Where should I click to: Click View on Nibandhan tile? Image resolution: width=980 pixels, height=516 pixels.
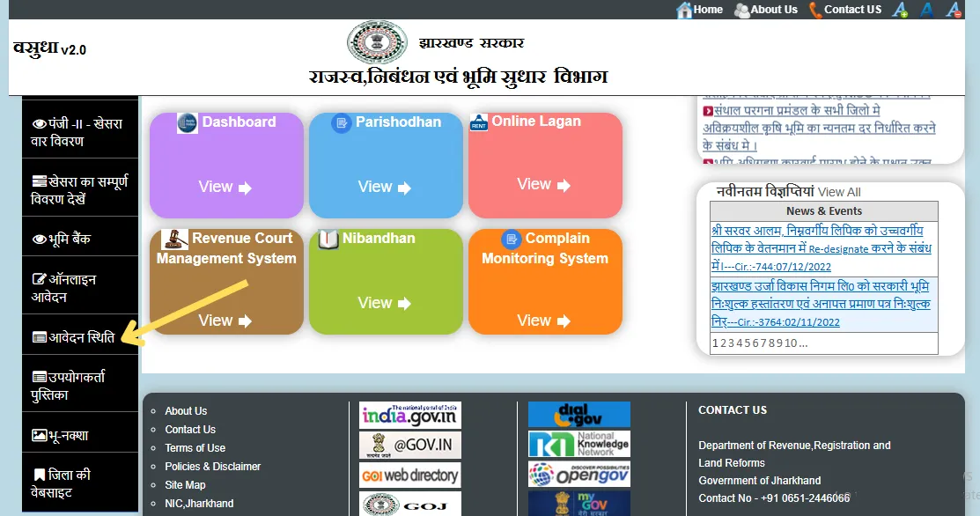pos(385,303)
